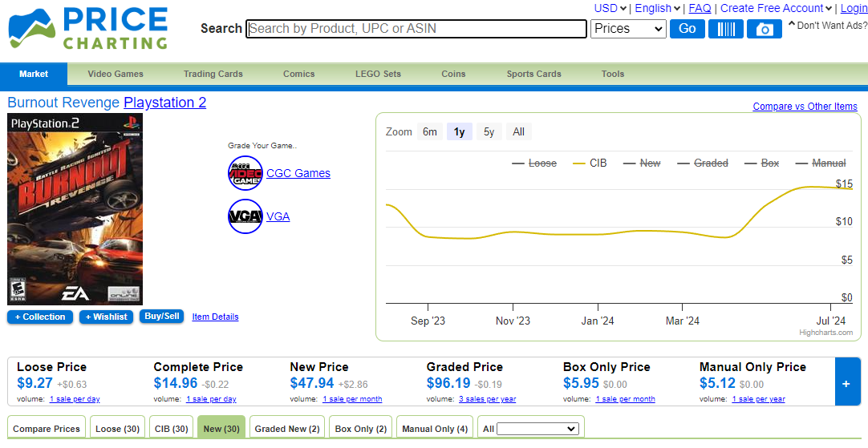This screenshot has width=868, height=448.
Task: Open the Video Games menu
Action: click(x=116, y=74)
